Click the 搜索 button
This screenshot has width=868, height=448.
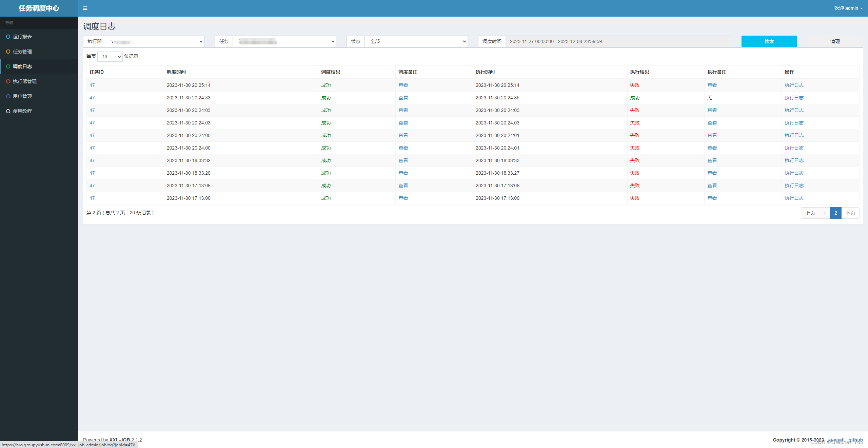pos(769,41)
